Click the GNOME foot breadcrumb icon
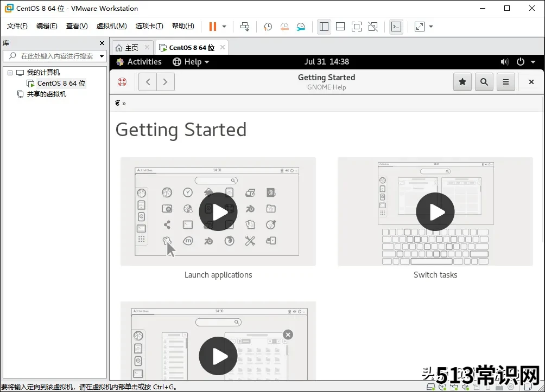The height and width of the screenshot is (392, 545). (118, 103)
